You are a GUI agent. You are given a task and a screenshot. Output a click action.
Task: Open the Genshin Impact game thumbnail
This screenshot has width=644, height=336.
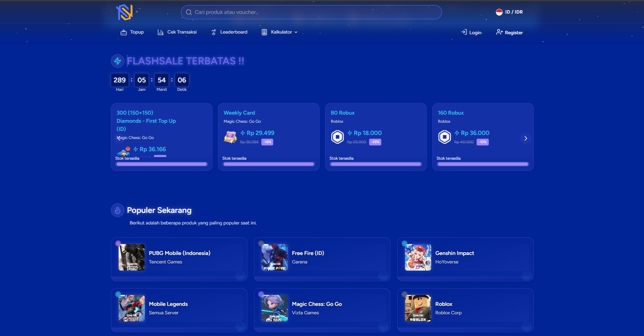click(418, 257)
